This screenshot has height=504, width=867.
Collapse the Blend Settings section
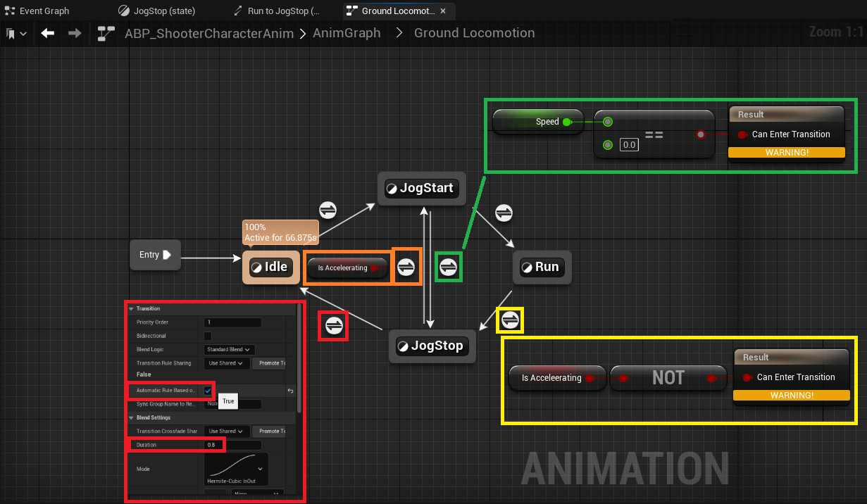coord(131,417)
